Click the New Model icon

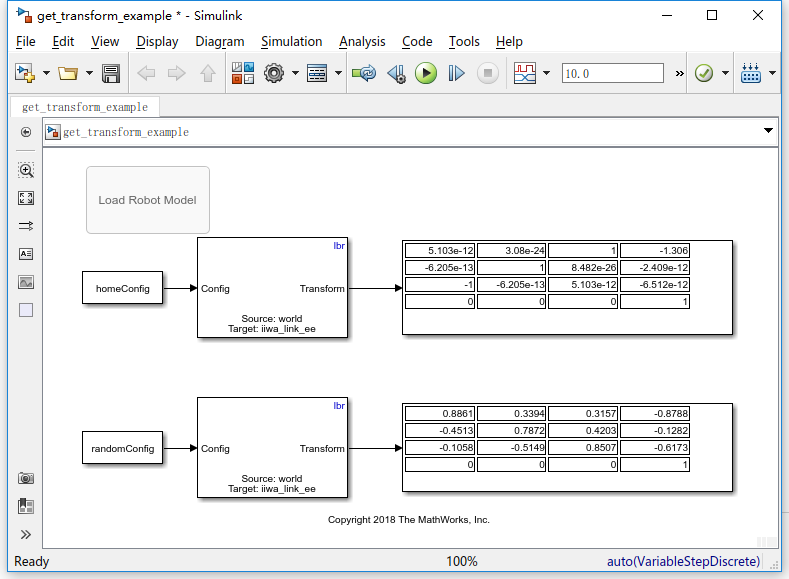25,73
